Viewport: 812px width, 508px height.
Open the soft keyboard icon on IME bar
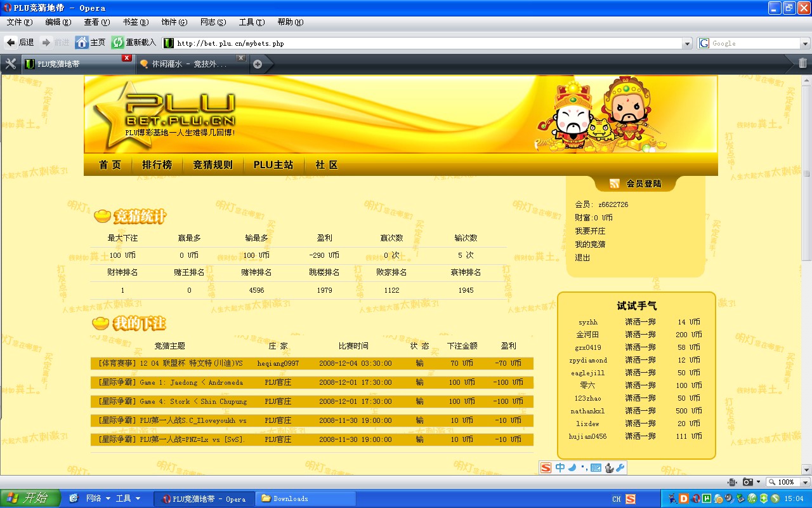click(596, 468)
